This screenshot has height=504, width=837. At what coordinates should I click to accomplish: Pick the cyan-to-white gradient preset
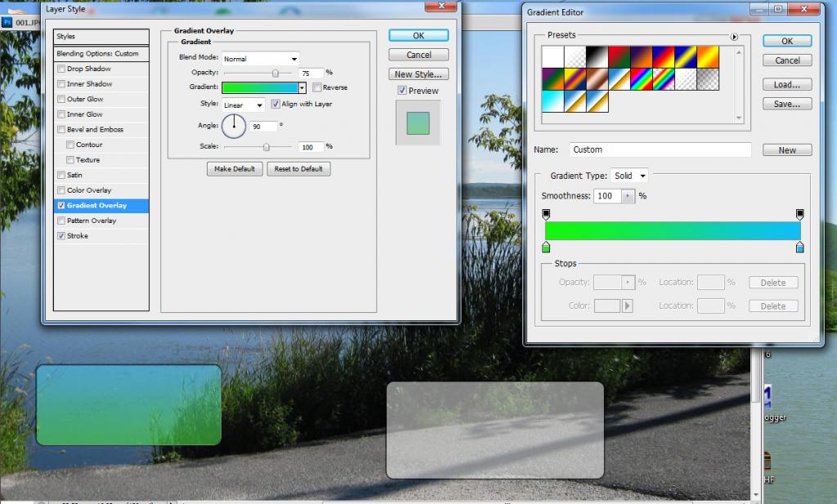pyautogui.click(x=553, y=101)
